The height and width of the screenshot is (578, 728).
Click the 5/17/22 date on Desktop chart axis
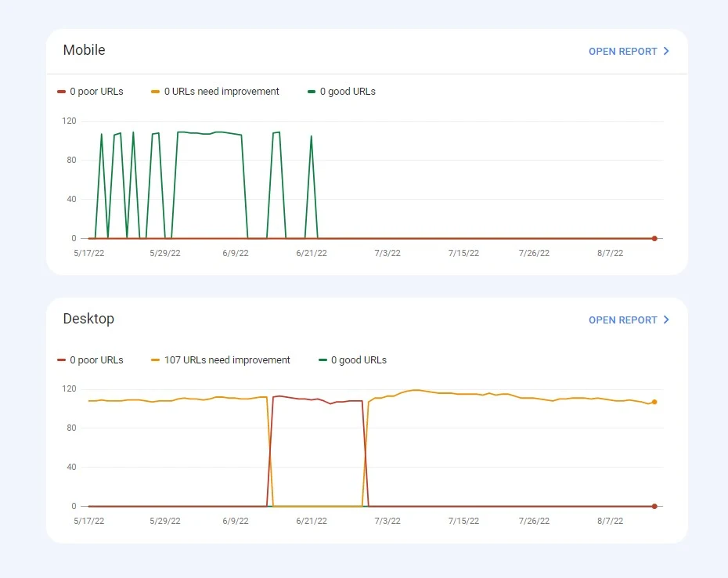pyautogui.click(x=89, y=522)
